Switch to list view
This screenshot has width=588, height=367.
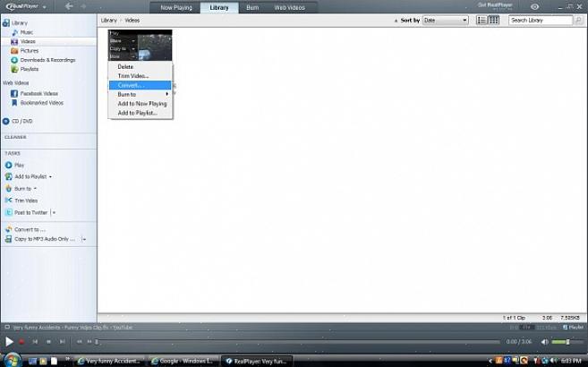(x=481, y=21)
